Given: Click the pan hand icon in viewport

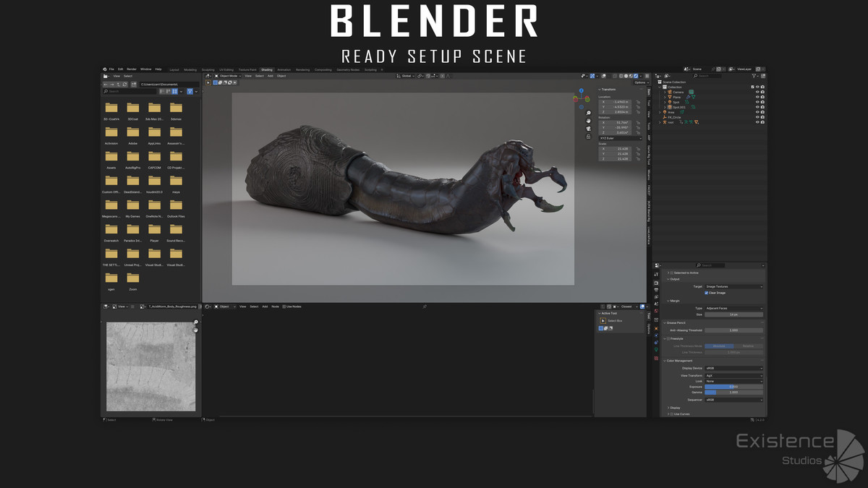Looking at the screenshot, I should pyautogui.click(x=588, y=121).
